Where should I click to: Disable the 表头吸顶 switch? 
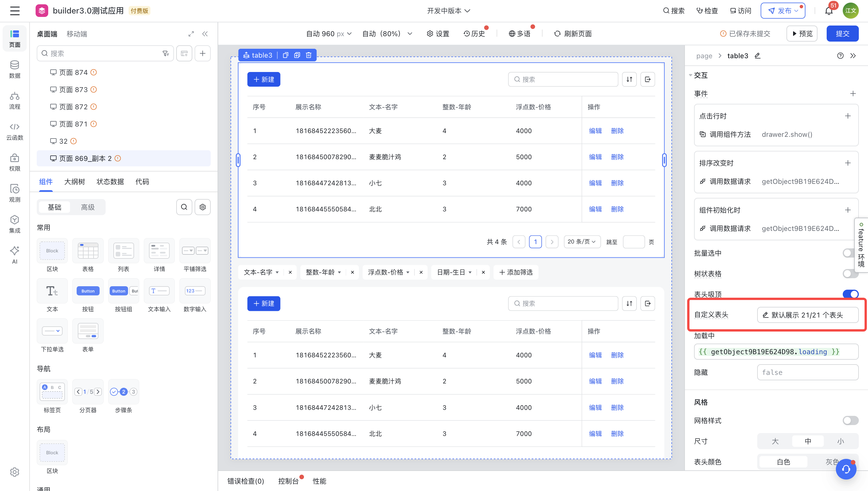point(850,294)
